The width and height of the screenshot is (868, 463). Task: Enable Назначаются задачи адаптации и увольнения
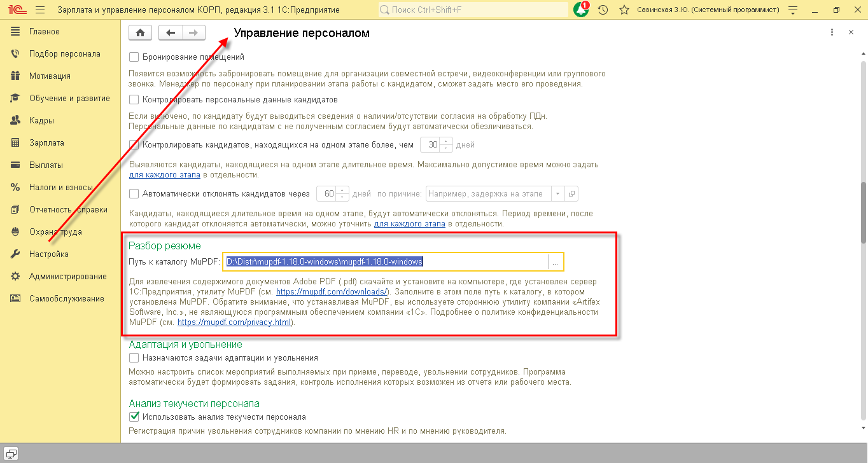point(134,358)
